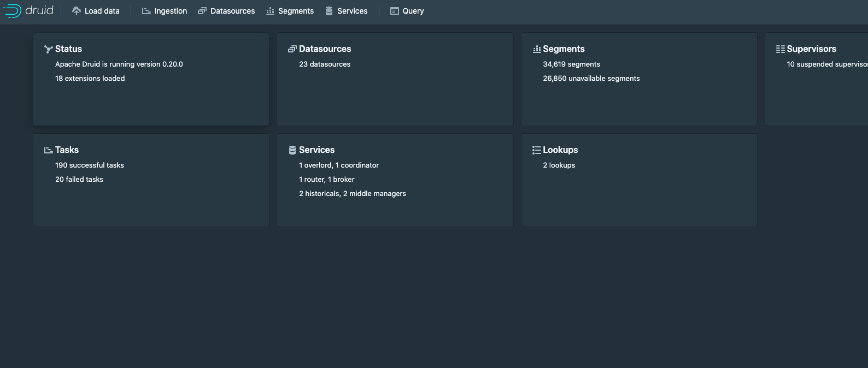Open the Status card heading
Viewport: 868px width, 368px height.
[x=68, y=49]
